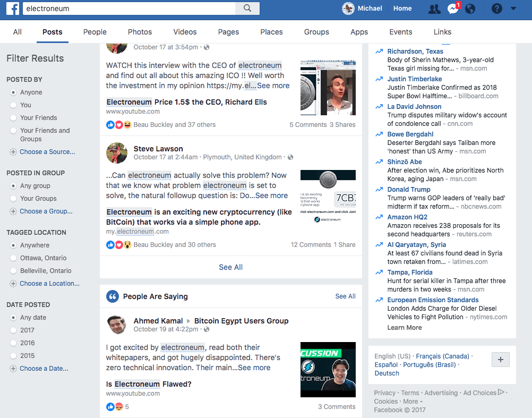Switch to the Videos tab
532x418 pixels.
[x=185, y=32]
